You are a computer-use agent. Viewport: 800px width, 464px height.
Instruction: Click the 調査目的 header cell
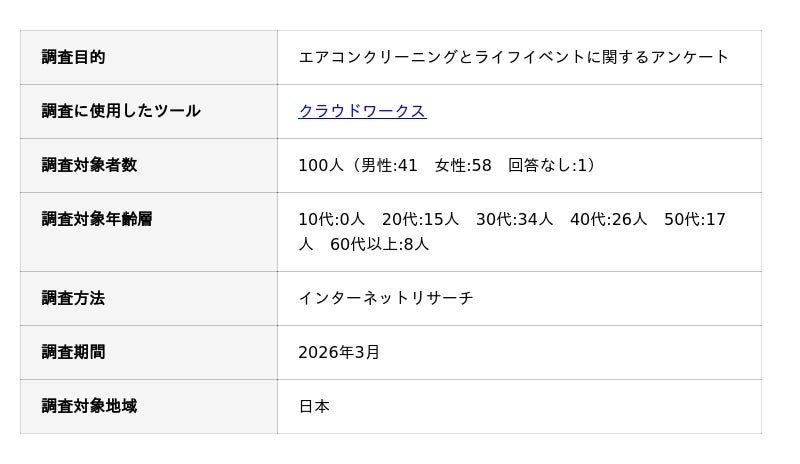(73, 57)
